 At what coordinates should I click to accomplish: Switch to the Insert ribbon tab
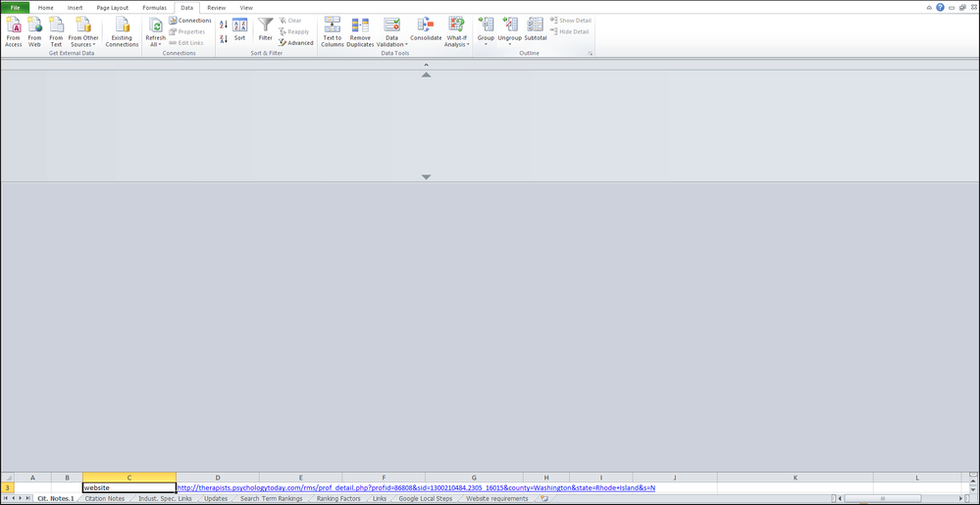point(75,8)
